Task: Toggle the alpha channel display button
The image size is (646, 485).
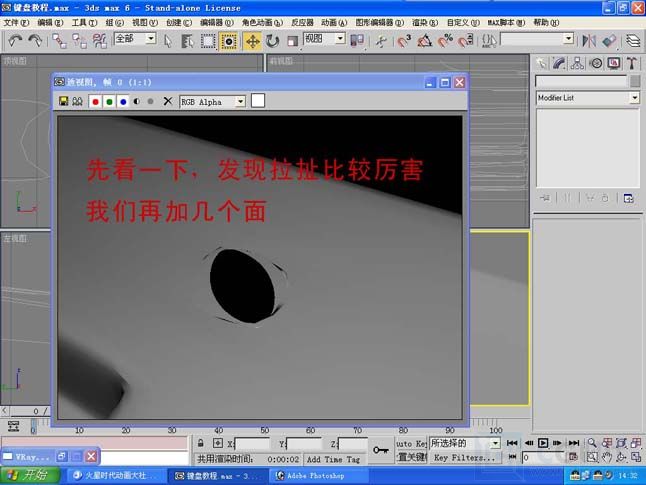Action: [137, 101]
